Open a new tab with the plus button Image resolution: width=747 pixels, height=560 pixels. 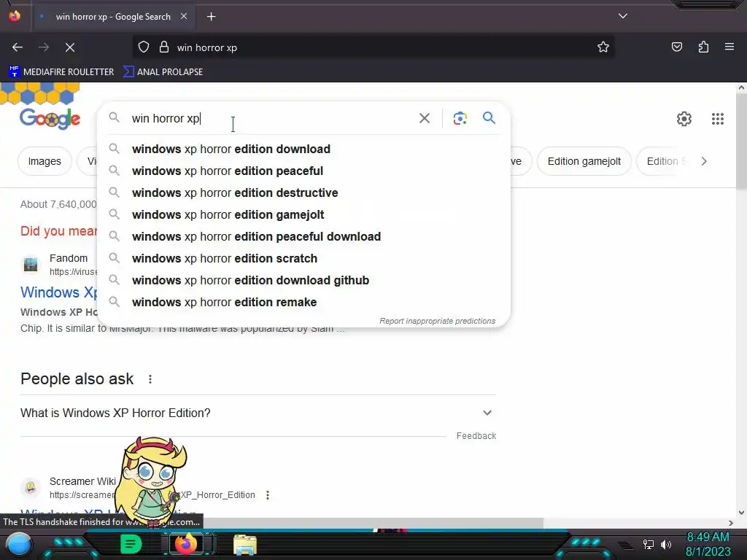point(211,17)
